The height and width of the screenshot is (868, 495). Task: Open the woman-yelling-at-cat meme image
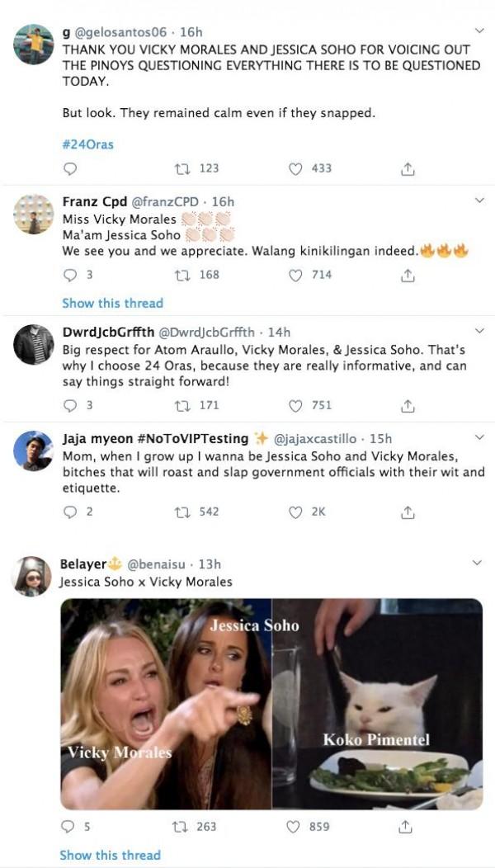(x=271, y=703)
